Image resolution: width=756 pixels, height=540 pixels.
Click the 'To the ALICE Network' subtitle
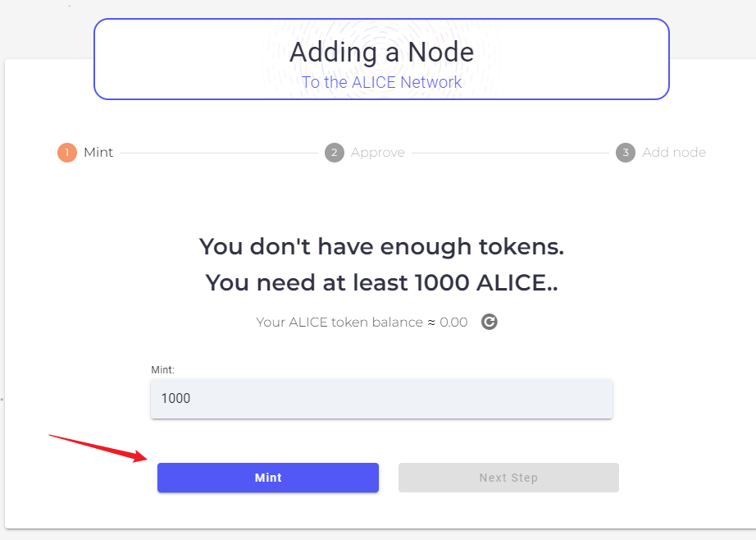coord(381,82)
